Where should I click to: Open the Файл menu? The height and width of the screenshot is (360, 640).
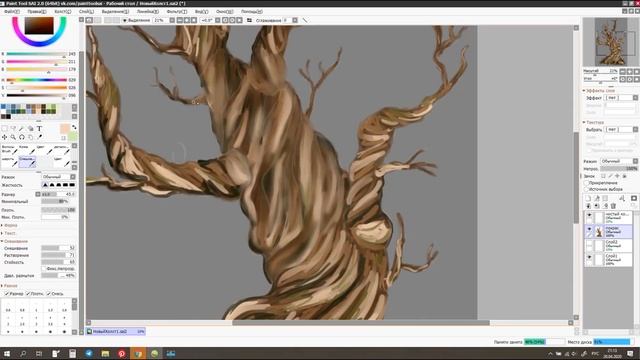(11, 11)
